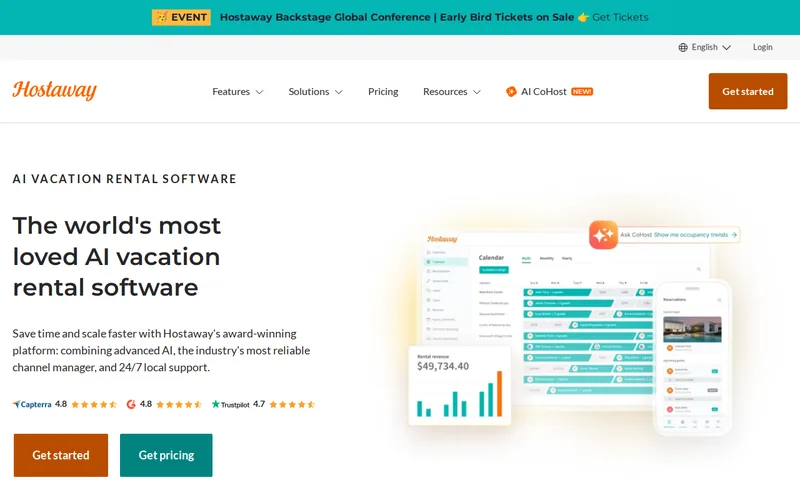Click the NEW! badge beside AI CoHost
The width and height of the screenshot is (800, 500).
[x=582, y=92]
